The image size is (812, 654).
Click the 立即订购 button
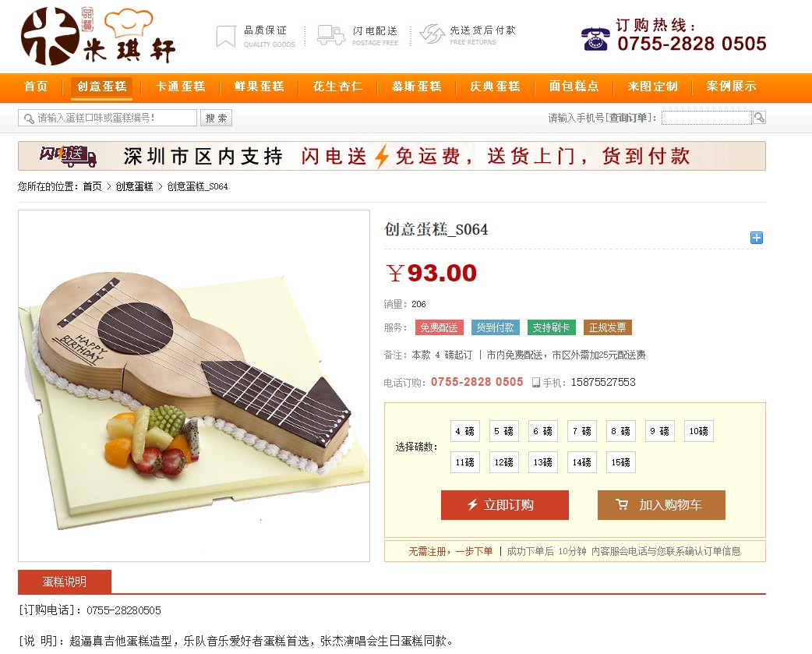[x=505, y=505]
